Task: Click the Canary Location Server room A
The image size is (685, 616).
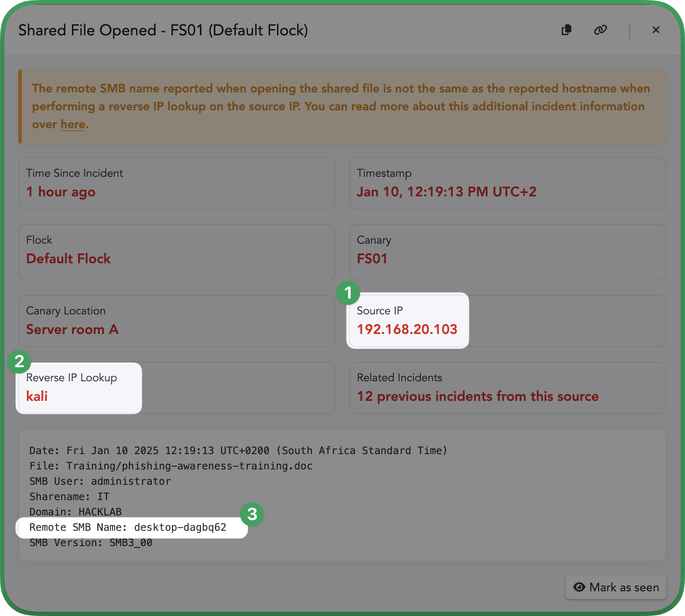Action: tap(72, 329)
